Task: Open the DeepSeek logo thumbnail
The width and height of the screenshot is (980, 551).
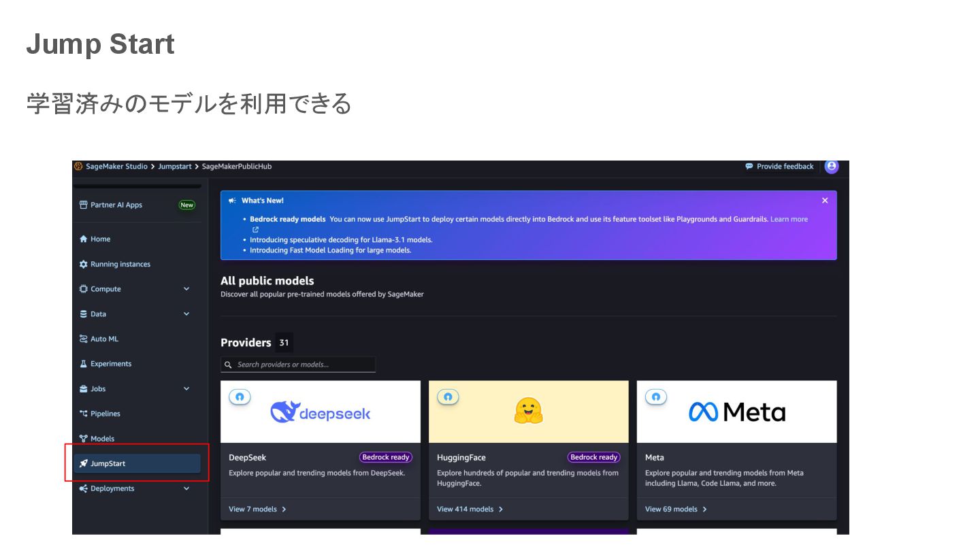Action: pos(321,412)
